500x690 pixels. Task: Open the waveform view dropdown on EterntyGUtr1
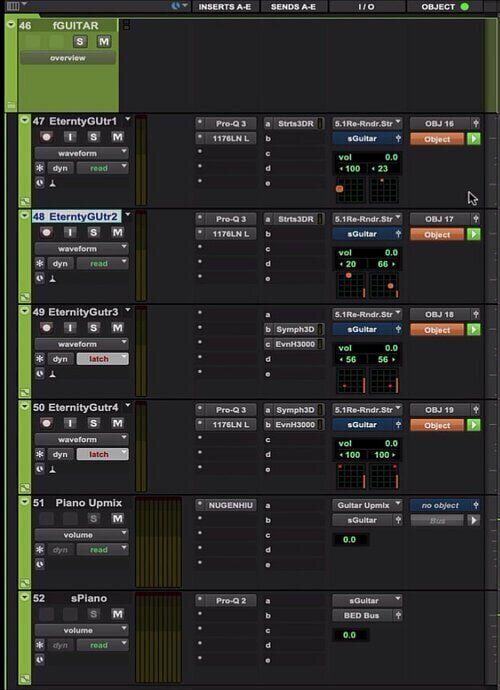(x=81, y=153)
